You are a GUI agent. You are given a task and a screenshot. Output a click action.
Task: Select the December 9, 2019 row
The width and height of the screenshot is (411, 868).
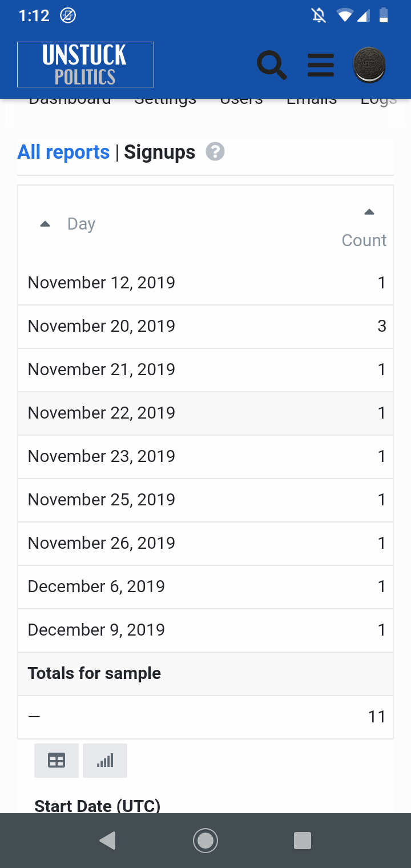(205, 630)
